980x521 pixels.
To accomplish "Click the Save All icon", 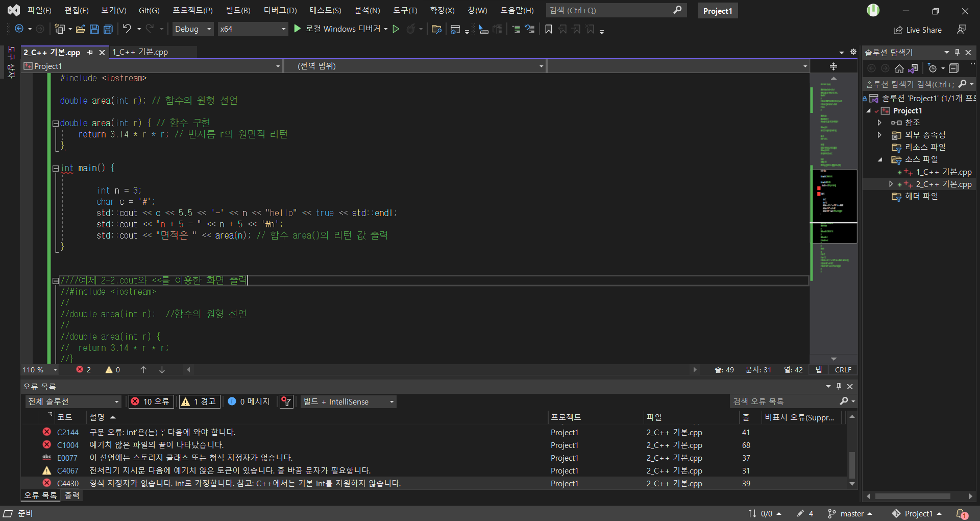I will [108, 29].
